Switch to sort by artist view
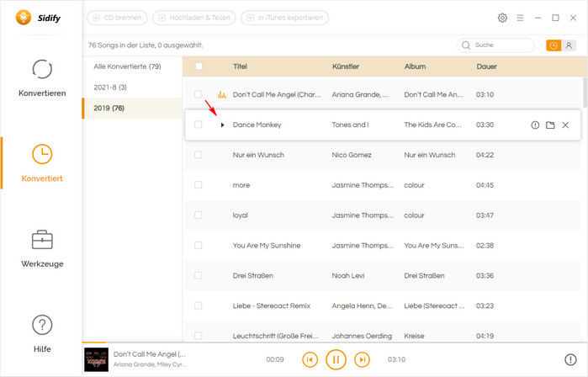 (x=569, y=45)
